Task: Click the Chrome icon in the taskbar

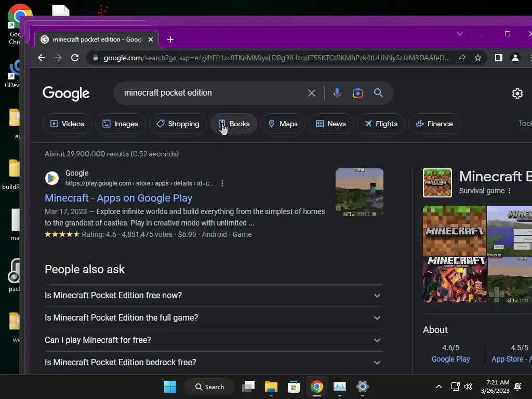Action: pyautogui.click(x=316, y=387)
